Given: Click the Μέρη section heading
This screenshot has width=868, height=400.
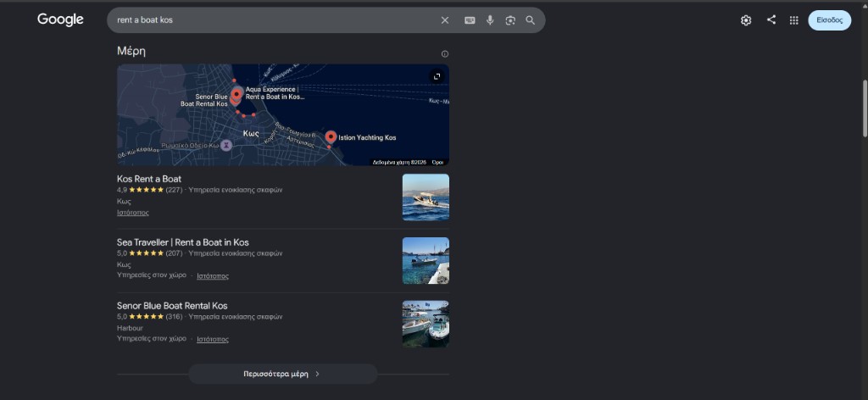Looking at the screenshot, I should pyautogui.click(x=131, y=52).
